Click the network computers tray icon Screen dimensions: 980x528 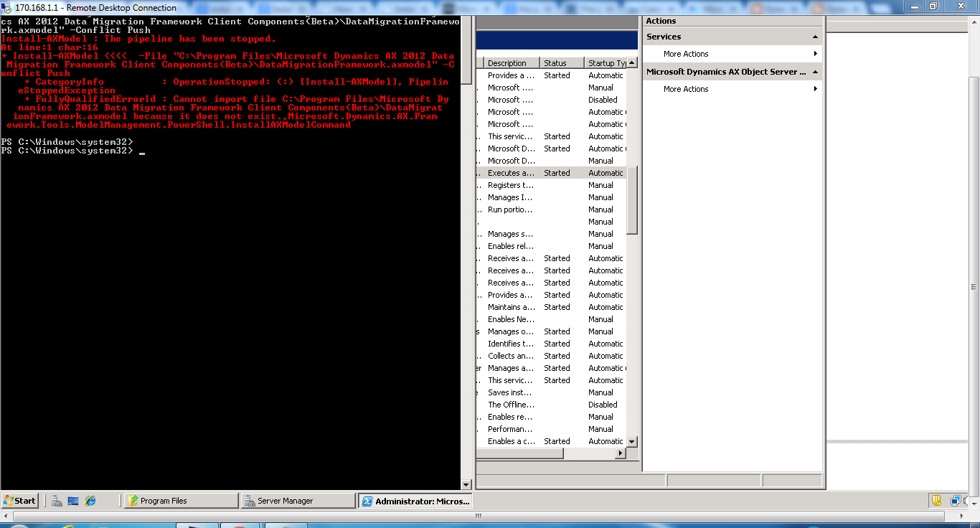coord(956,501)
